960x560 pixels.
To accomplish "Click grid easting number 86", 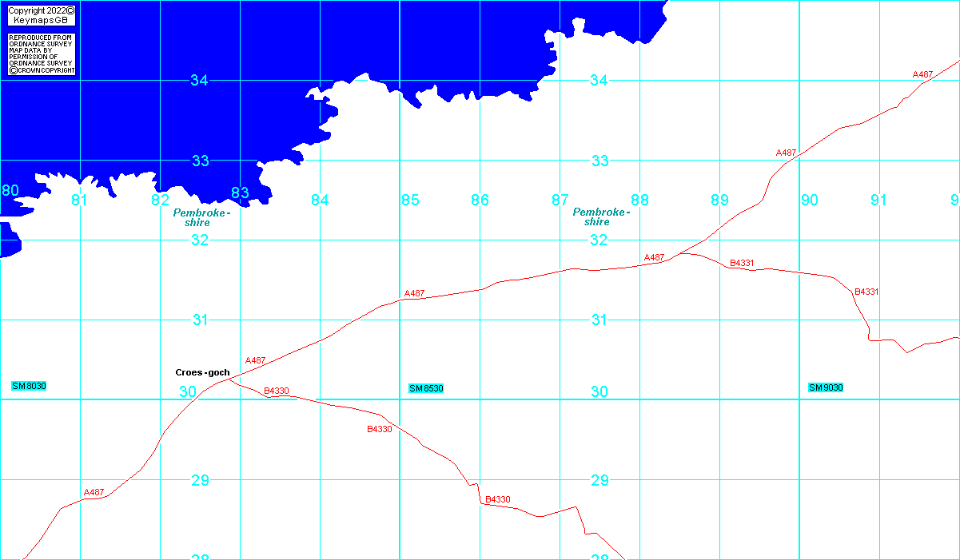I will point(480,200).
